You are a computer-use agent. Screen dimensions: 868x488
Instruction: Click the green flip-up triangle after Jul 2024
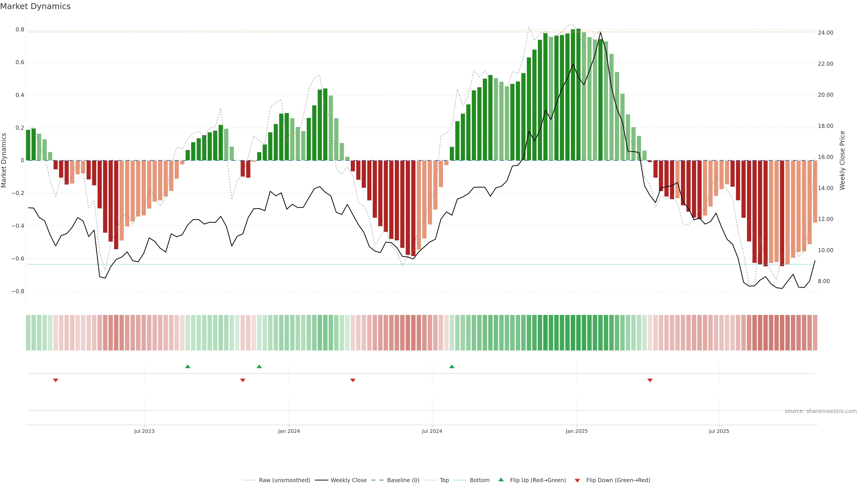(452, 366)
